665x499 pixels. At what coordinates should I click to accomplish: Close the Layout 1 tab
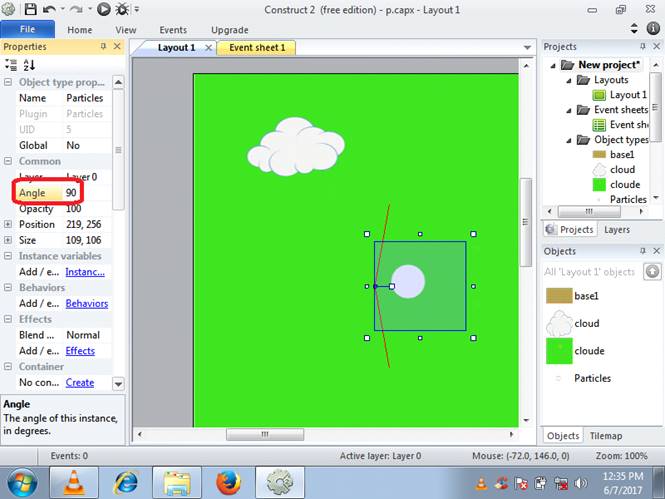pos(208,47)
